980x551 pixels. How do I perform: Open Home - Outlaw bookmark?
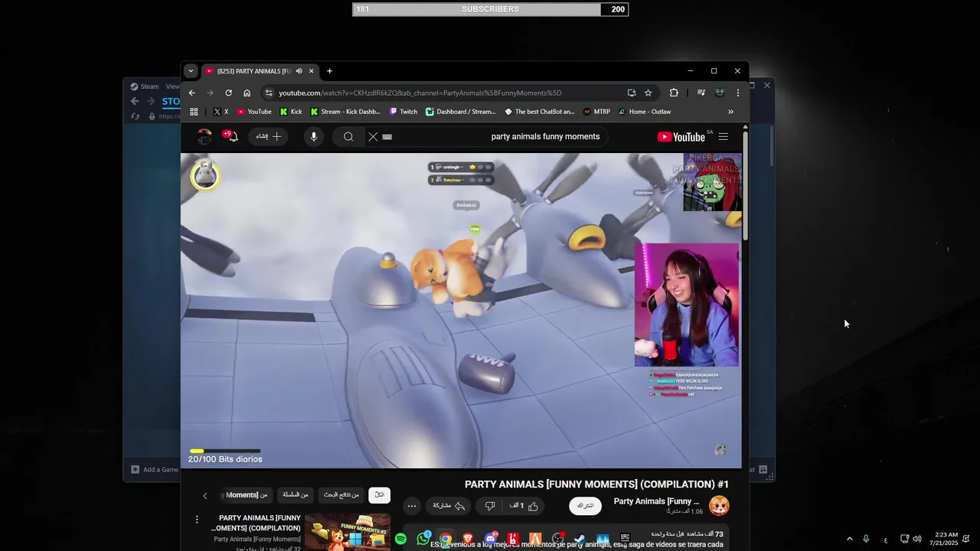point(645,112)
